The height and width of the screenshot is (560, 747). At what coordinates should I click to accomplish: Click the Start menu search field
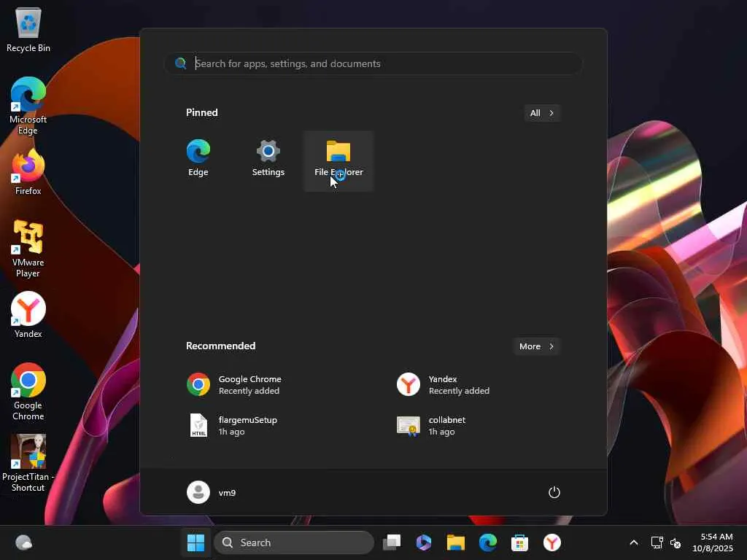click(x=373, y=63)
